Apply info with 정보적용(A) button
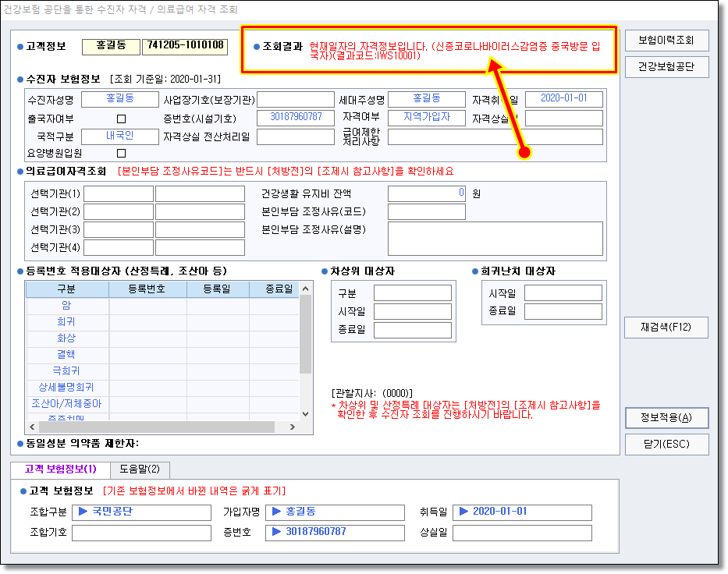Viewport: 728px width, 574px height. tap(666, 418)
